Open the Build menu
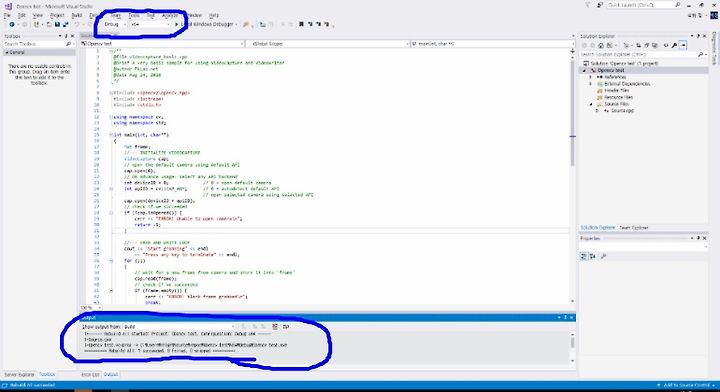Screen dimensions: 720x392 point(77,15)
